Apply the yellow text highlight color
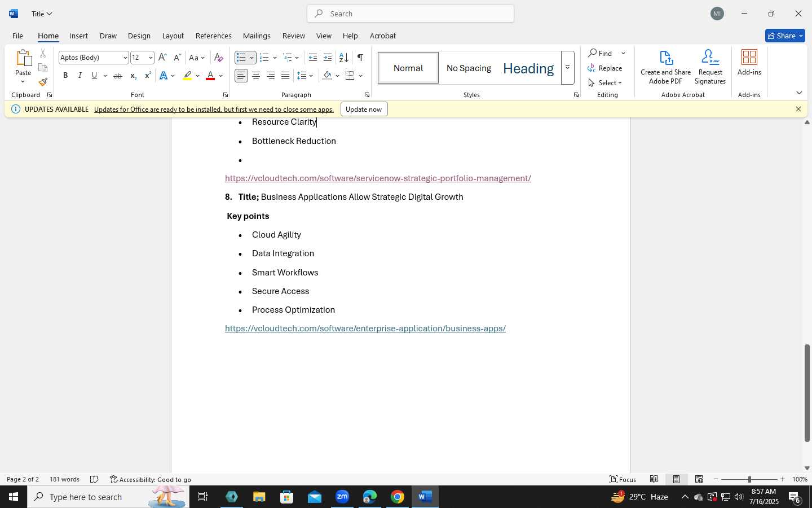Viewport: 812px width, 508px height. (187, 76)
